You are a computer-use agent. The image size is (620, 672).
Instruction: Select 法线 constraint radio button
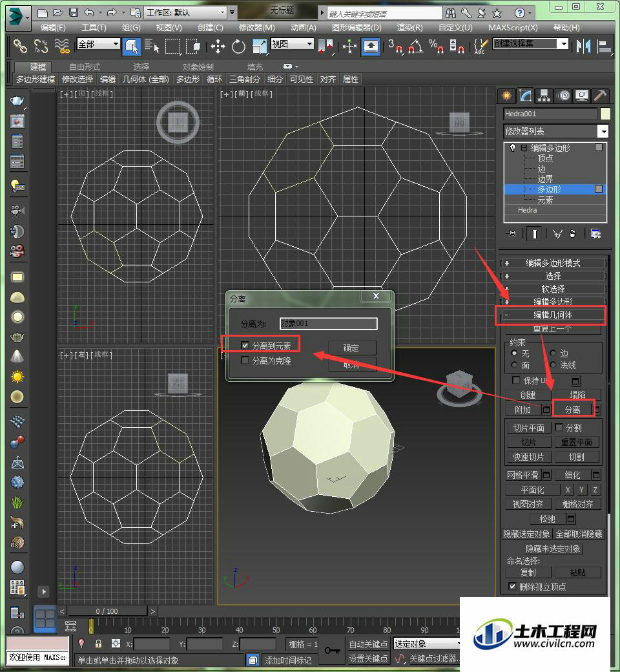click(553, 364)
